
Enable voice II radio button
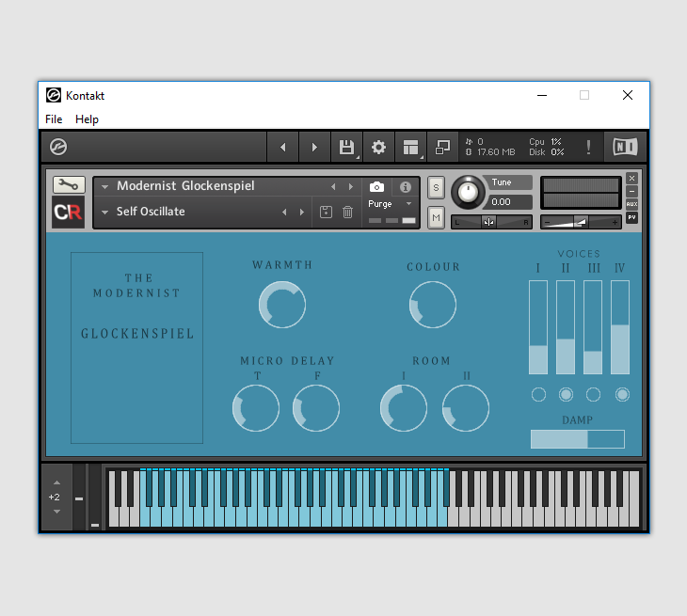pyautogui.click(x=566, y=395)
